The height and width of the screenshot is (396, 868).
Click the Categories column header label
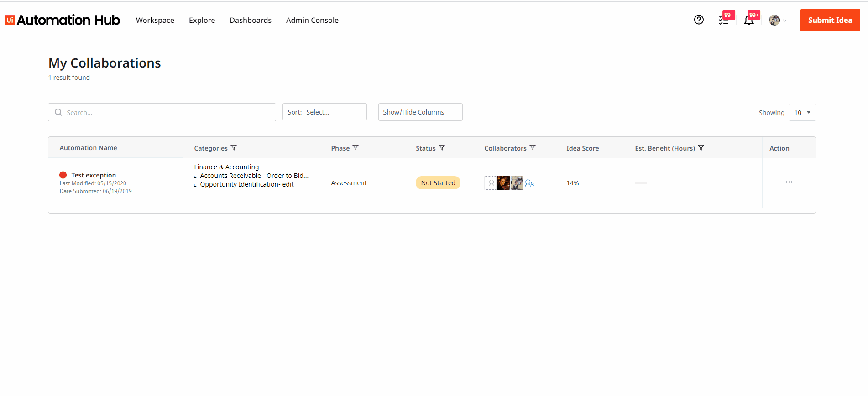pyautogui.click(x=211, y=148)
